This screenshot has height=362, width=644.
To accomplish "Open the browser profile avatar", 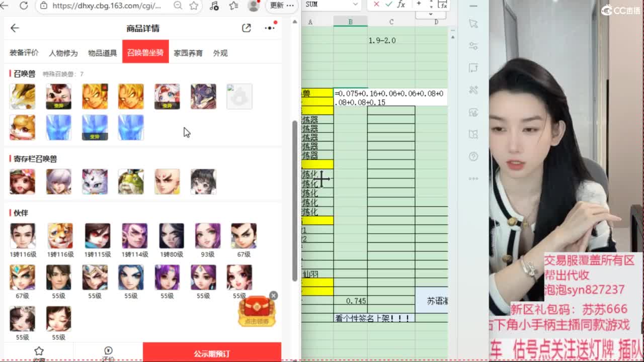I will tap(254, 6).
